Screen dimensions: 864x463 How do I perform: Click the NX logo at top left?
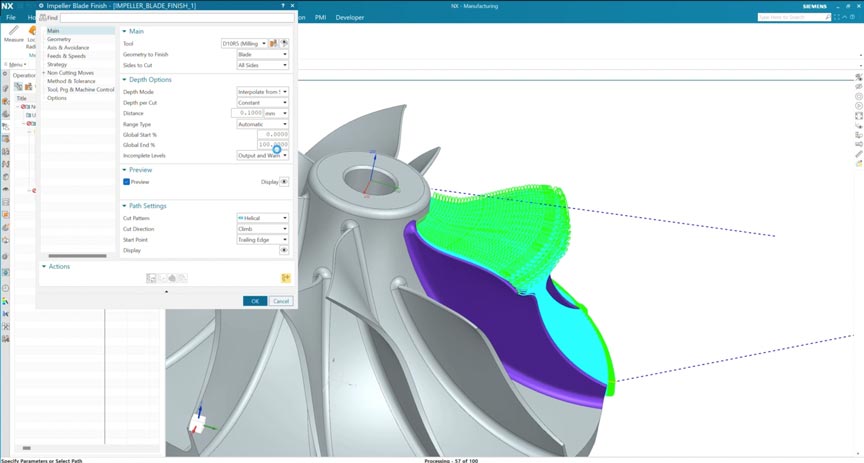pos(7,6)
